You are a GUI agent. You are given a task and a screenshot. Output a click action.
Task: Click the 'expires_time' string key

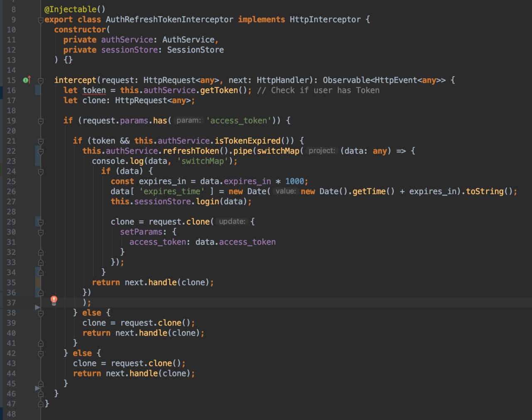(x=172, y=191)
